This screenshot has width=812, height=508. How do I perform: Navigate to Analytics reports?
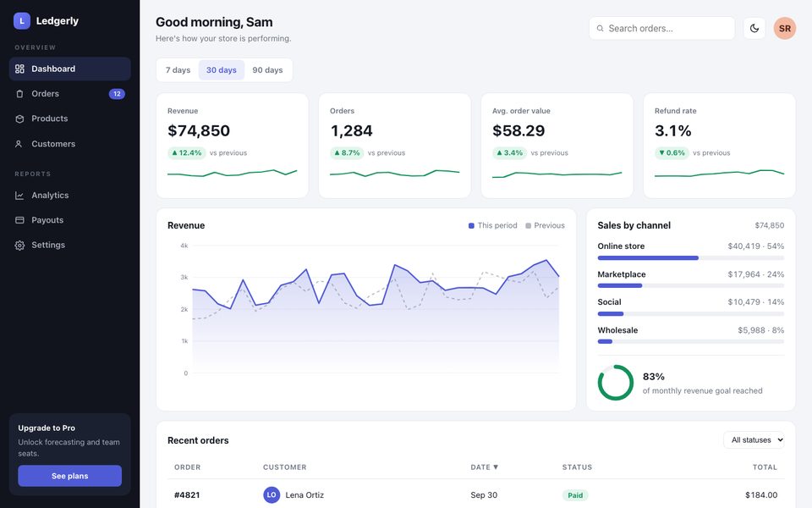coord(70,196)
